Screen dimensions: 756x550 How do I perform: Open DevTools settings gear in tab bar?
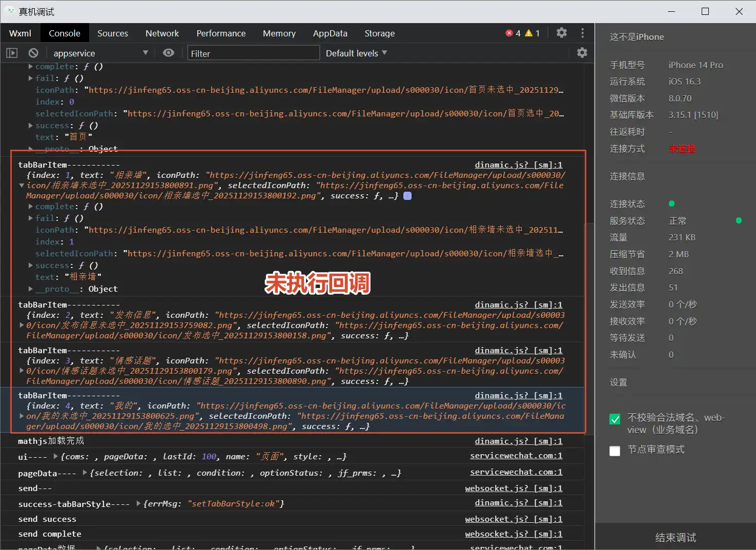point(561,33)
